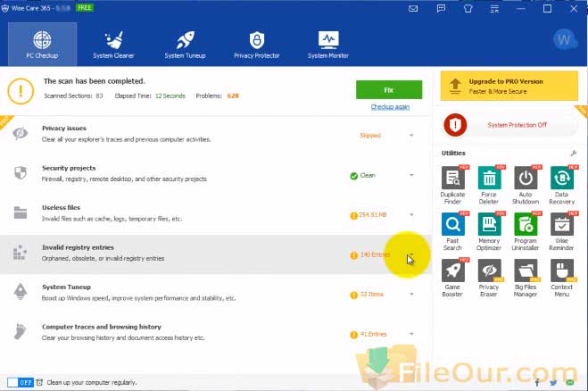Open the Program Uninstaller utility
The image size is (588, 391).
tap(526, 231)
